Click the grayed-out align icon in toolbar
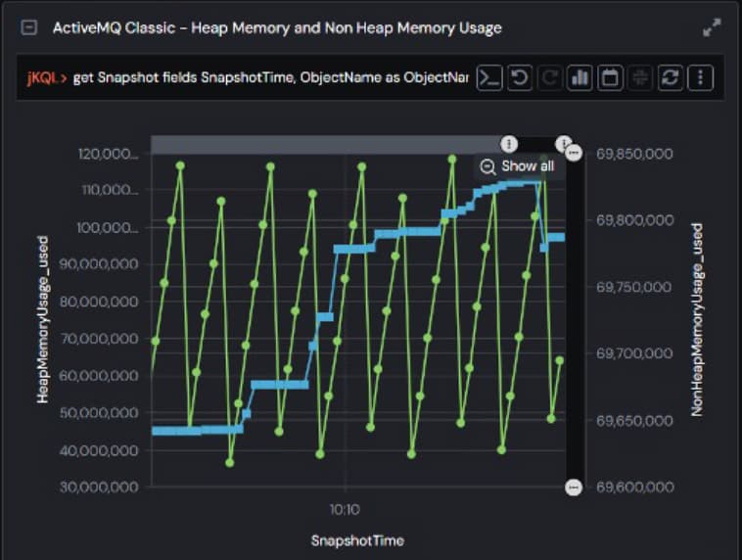This screenshot has width=742, height=560. 640,78
